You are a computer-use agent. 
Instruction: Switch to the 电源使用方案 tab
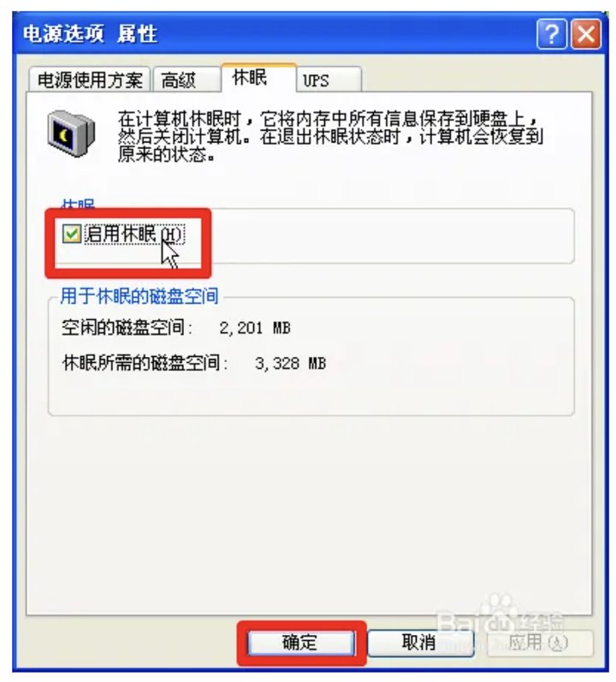(90, 80)
